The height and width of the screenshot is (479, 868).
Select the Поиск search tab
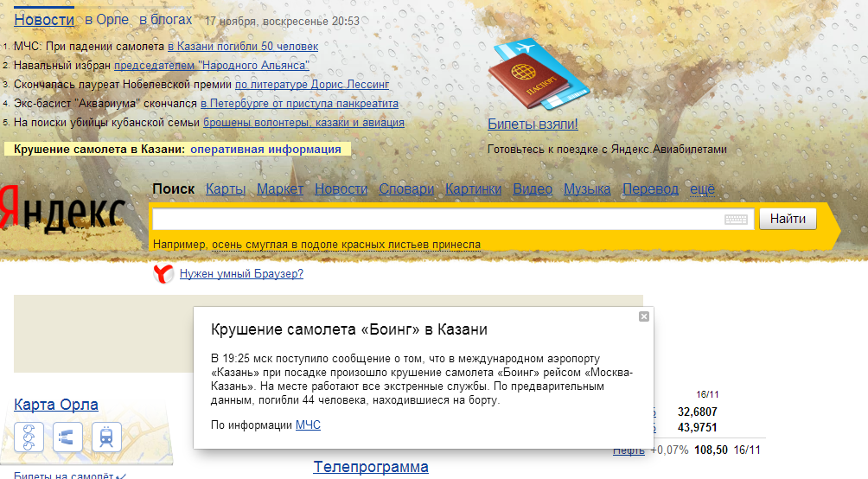click(x=173, y=189)
